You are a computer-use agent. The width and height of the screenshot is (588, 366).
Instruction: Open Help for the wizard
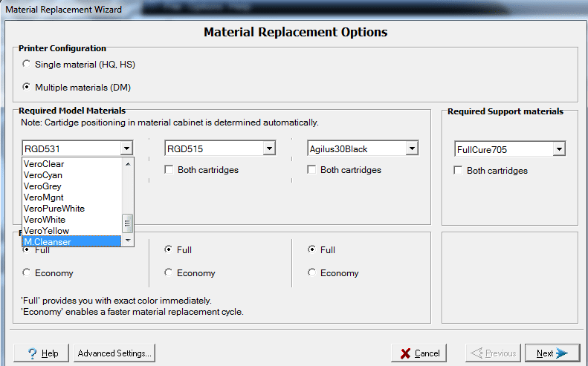pos(41,353)
